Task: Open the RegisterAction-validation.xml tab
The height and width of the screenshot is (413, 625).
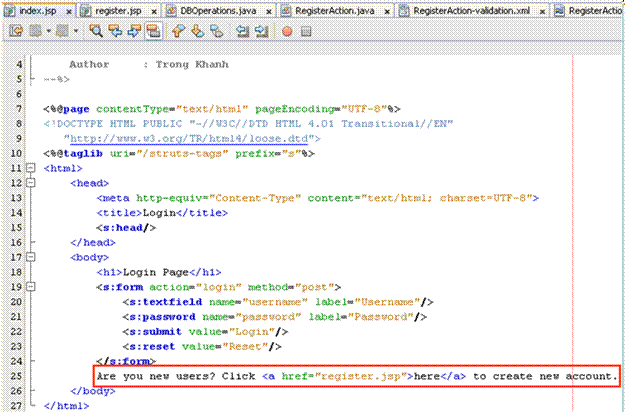Action: (472, 11)
